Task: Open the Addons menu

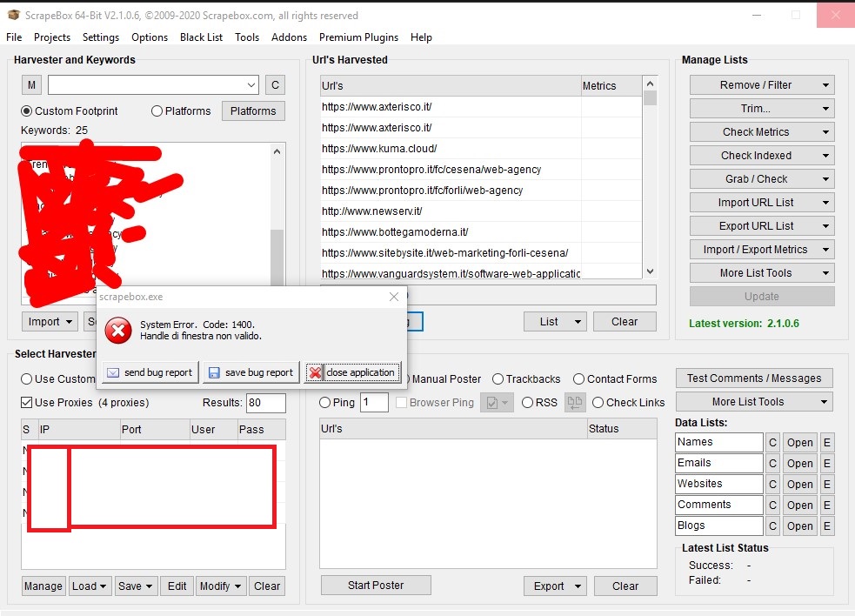Action: (289, 37)
